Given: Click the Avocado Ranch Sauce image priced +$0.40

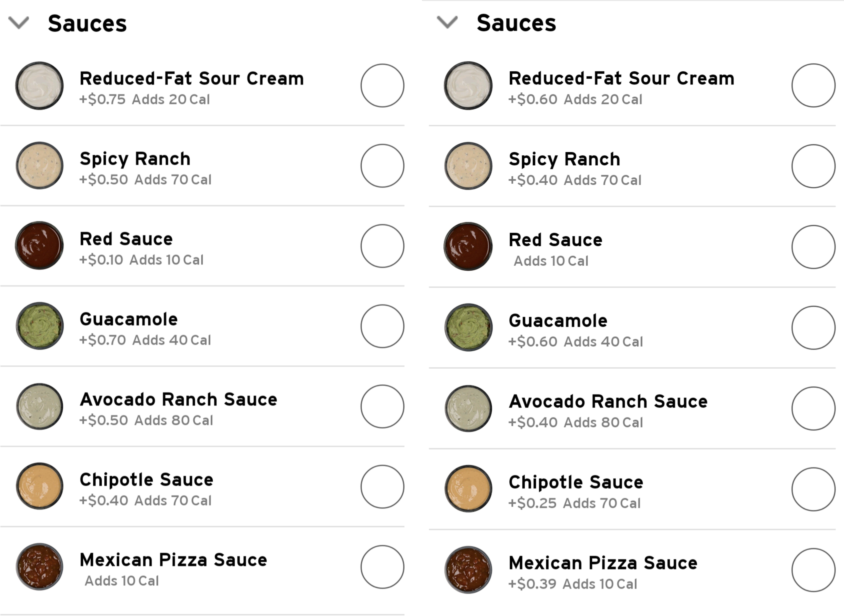Looking at the screenshot, I should click(468, 408).
